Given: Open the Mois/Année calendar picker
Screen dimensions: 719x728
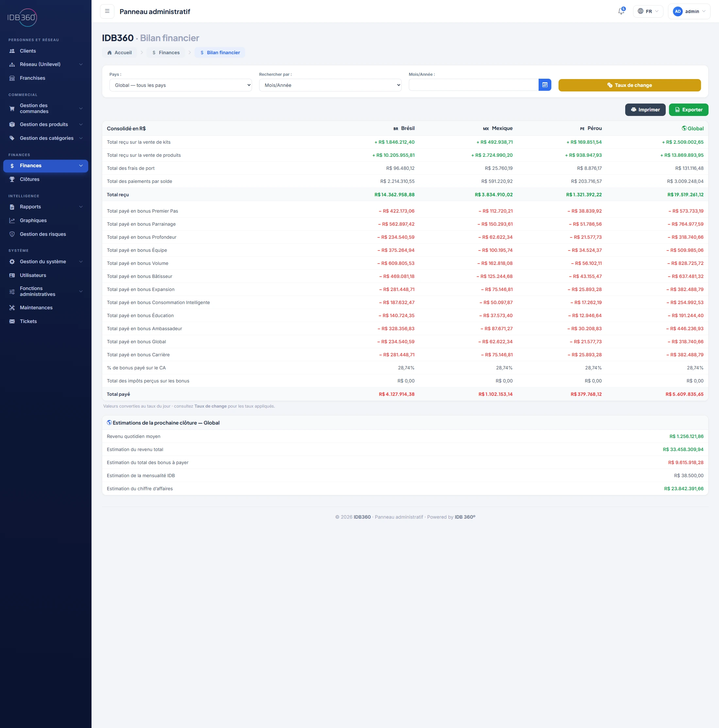Looking at the screenshot, I should (545, 85).
